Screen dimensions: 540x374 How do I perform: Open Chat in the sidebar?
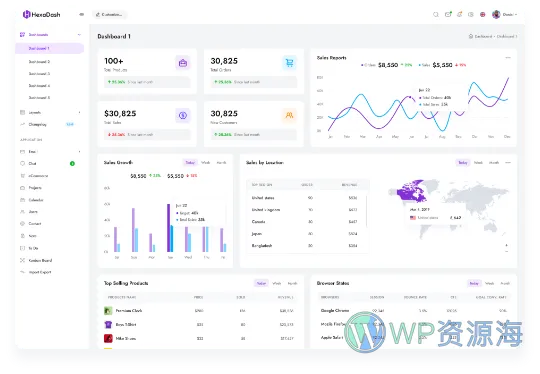click(x=33, y=164)
